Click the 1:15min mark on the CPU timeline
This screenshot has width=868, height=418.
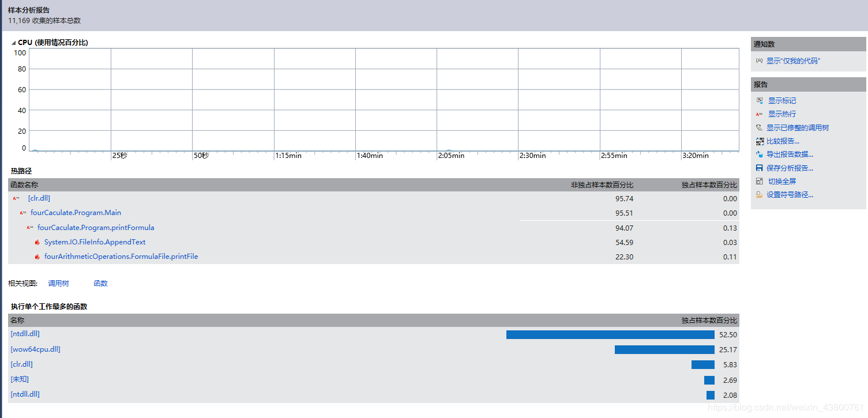(x=288, y=156)
